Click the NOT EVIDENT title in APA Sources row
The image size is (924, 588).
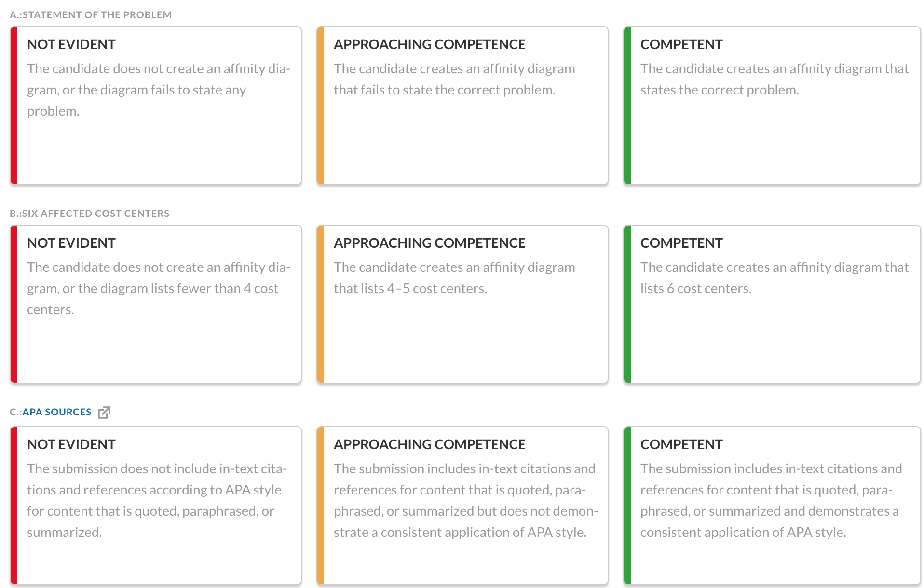click(71, 444)
